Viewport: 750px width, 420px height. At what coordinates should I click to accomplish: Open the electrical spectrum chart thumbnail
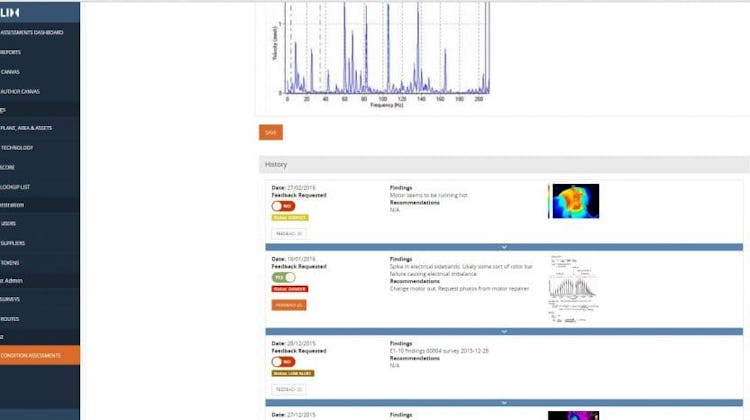pyautogui.click(x=574, y=289)
